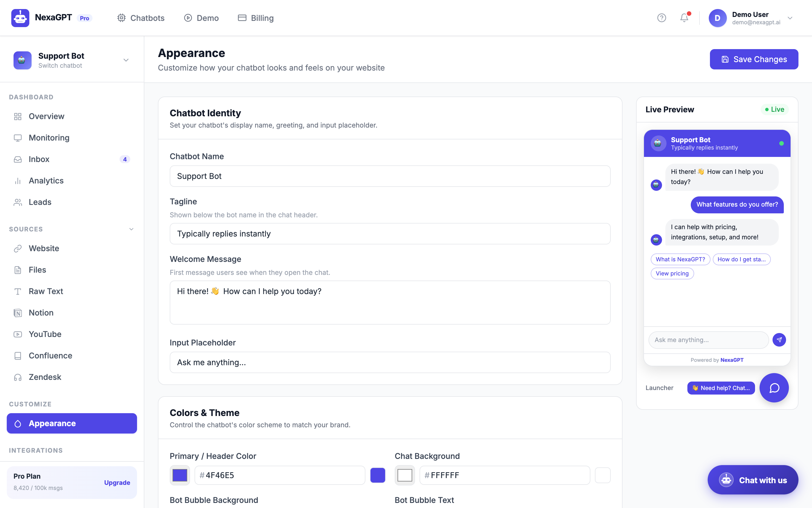The image size is (812, 508).
Task: Go to Overview in the sidebar
Action: [72, 116]
